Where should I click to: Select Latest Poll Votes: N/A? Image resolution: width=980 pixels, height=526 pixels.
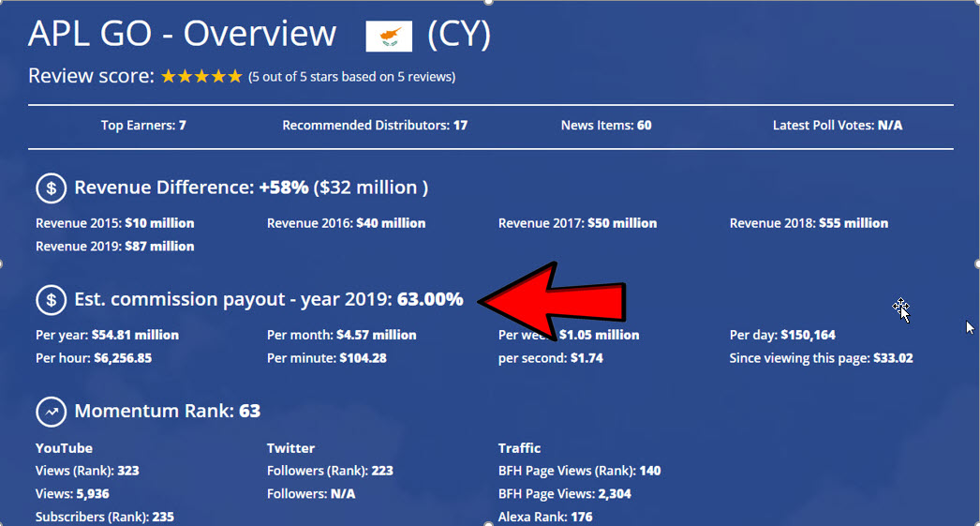pos(838,125)
